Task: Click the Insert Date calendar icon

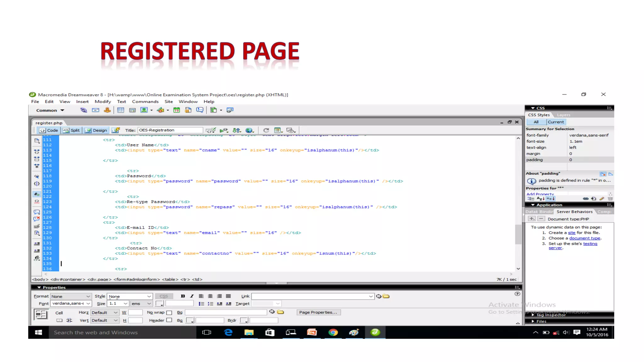Action: tap(177, 110)
